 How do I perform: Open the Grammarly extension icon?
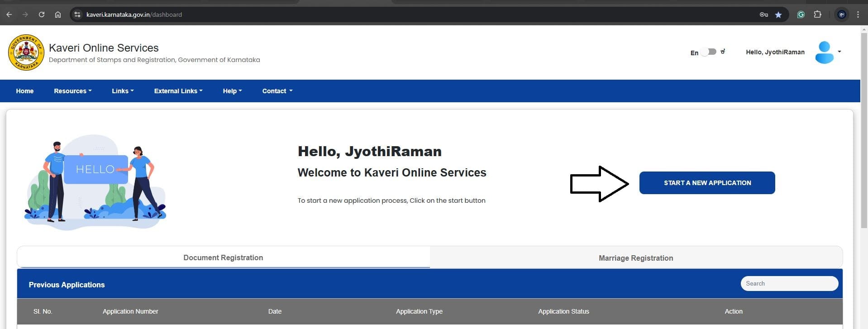(x=801, y=14)
